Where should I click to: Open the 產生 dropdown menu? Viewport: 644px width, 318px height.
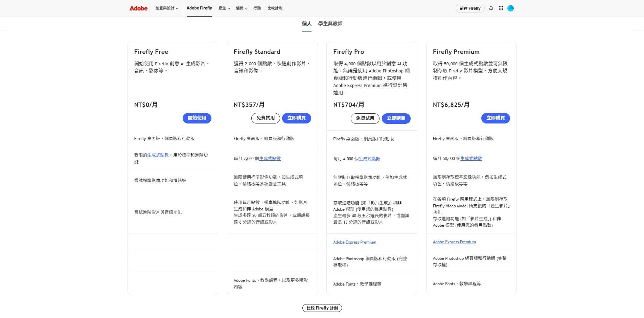tap(224, 8)
